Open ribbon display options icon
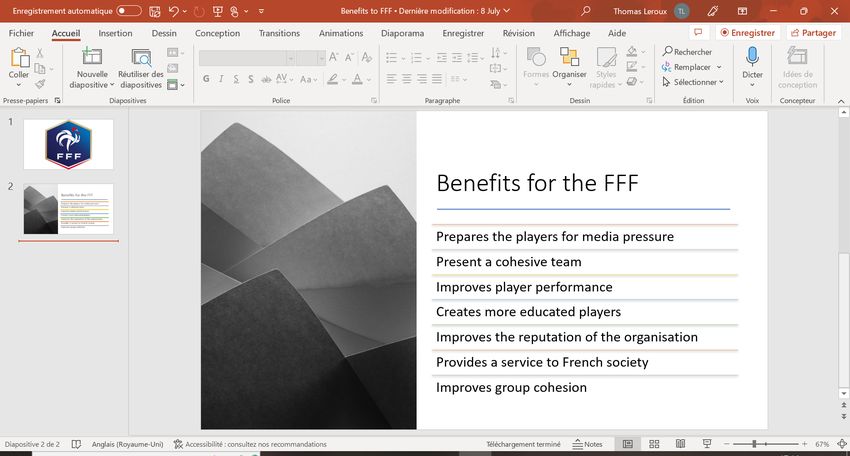The width and height of the screenshot is (850, 456). click(742, 11)
